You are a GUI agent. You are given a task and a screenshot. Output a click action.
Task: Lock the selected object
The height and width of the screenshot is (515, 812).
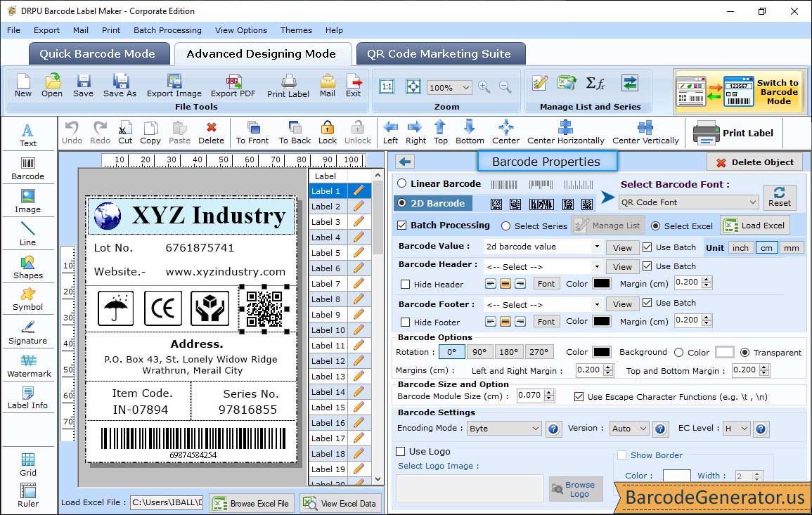coord(328,133)
